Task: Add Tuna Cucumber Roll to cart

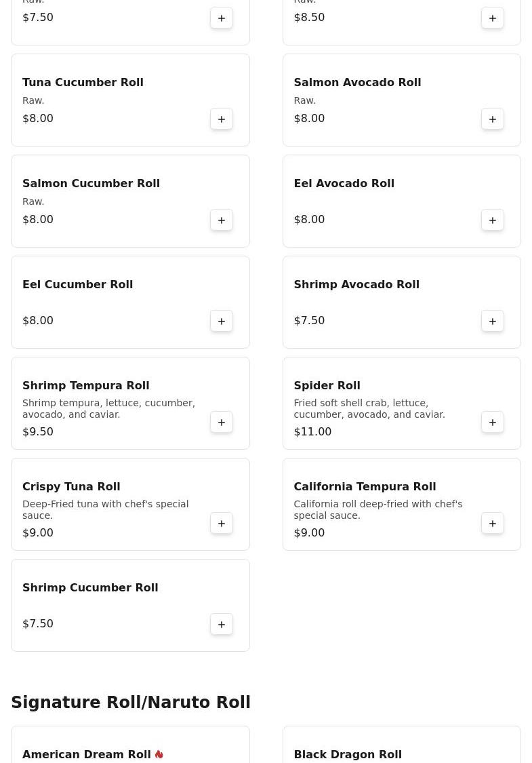Action: [x=222, y=119]
